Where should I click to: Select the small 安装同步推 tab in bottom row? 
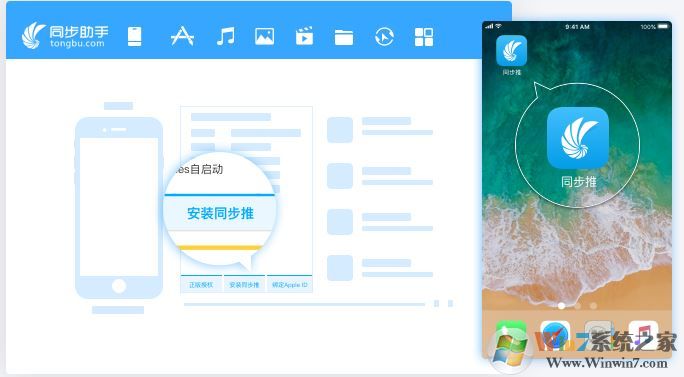(x=244, y=284)
